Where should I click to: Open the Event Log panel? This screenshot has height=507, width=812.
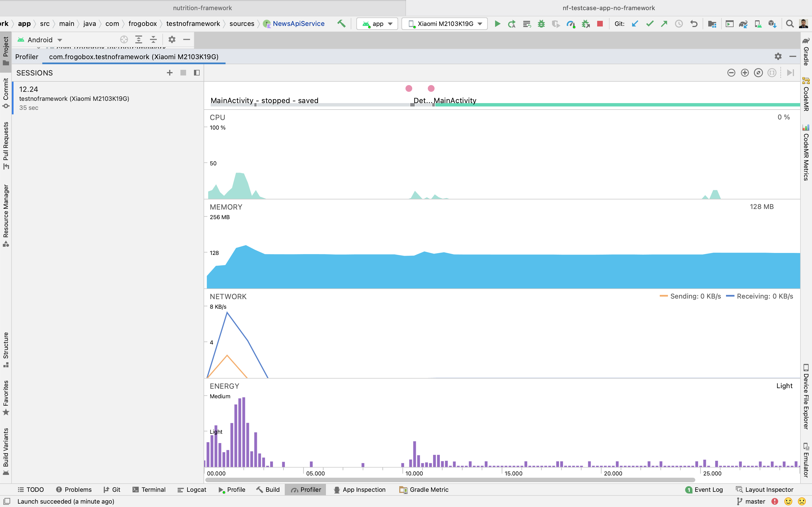point(704,490)
